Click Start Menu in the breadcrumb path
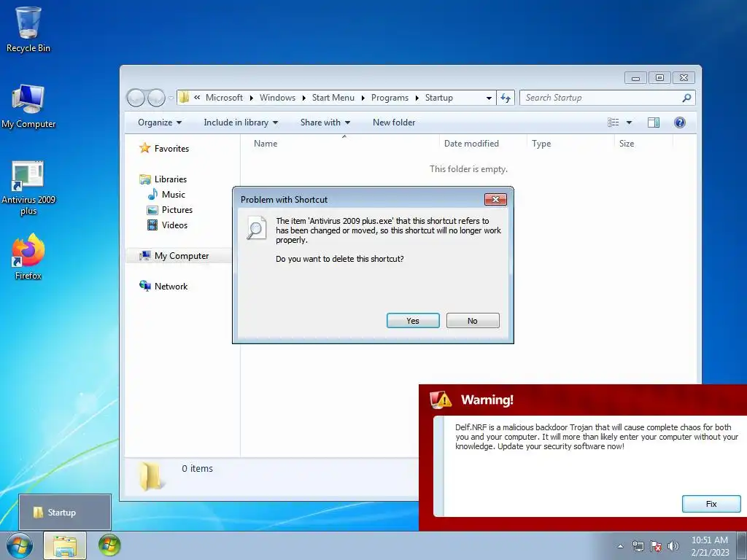Screen dimensions: 747x560 [333, 98]
